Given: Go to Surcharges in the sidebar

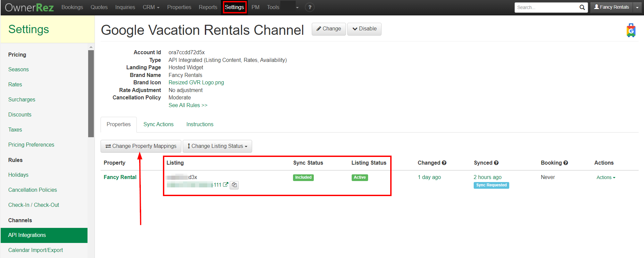Looking at the screenshot, I should click(22, 100).
